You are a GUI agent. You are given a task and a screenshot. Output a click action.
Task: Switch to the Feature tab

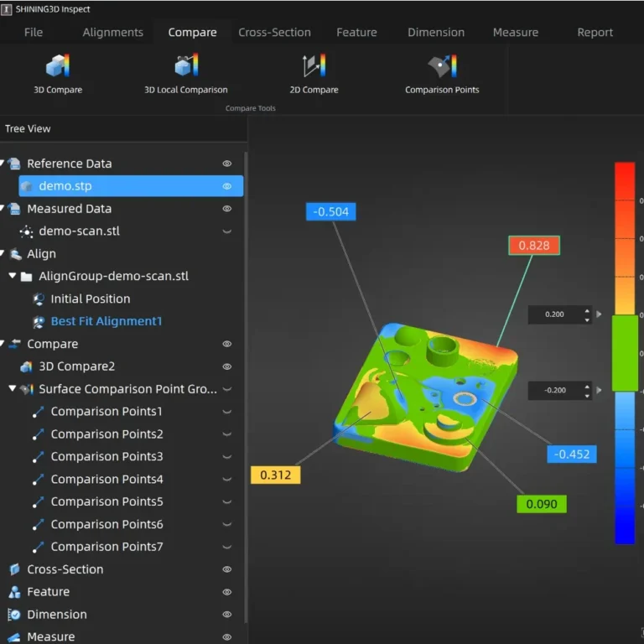[356, 32]
